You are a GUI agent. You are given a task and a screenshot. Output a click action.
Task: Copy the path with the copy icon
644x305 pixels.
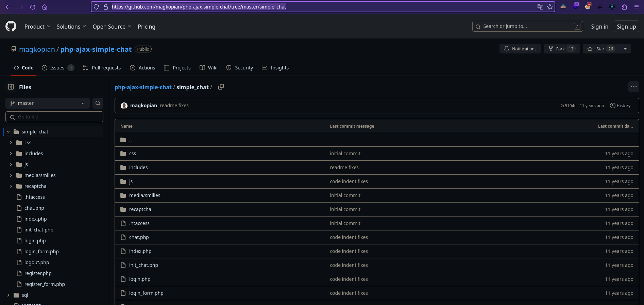tap(221, 87)
